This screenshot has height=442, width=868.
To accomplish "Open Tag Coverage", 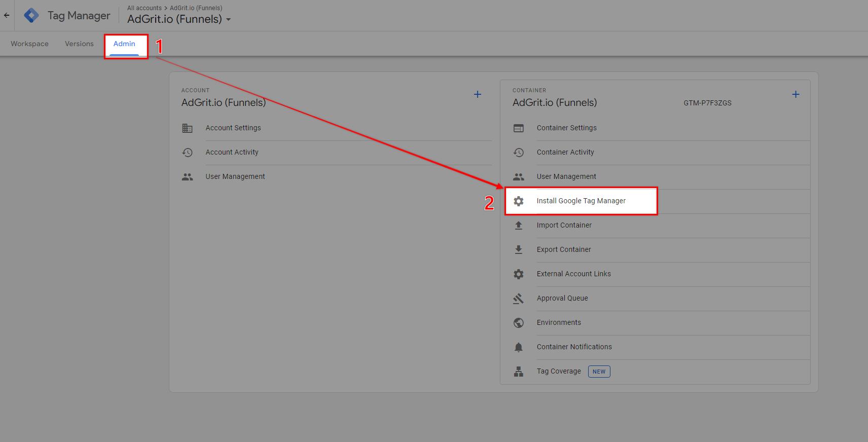I will click(x=559, y=371).
